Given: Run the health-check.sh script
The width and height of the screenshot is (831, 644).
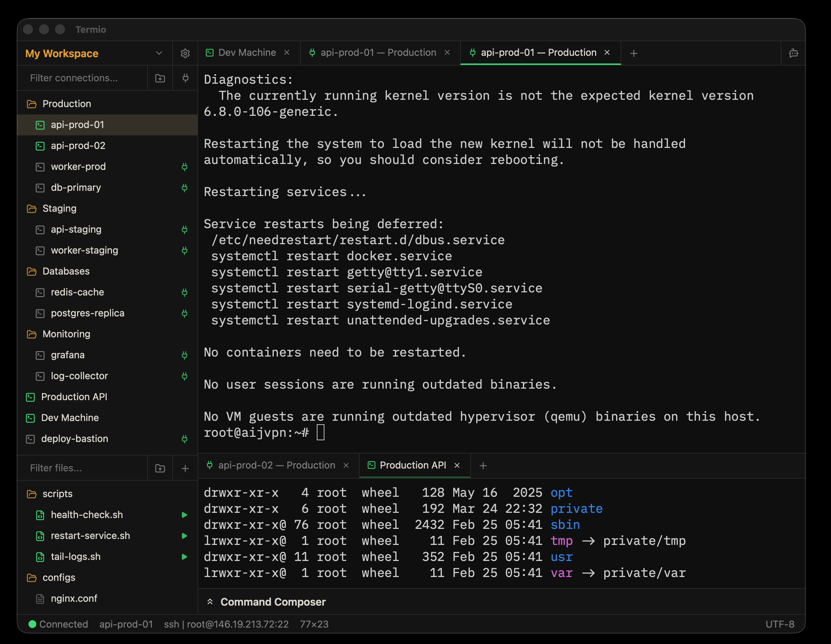Looking at the screenshot, I should click(x=185, y=515).
